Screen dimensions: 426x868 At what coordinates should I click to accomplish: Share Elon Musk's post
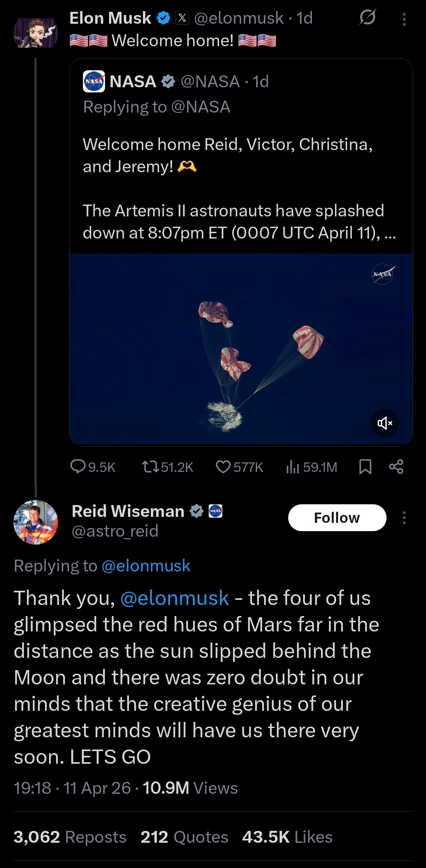396,467
